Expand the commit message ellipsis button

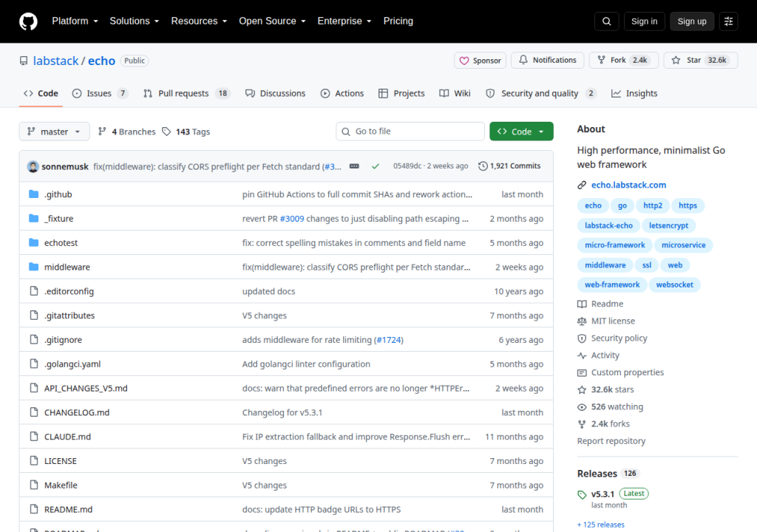click(354, 166)
